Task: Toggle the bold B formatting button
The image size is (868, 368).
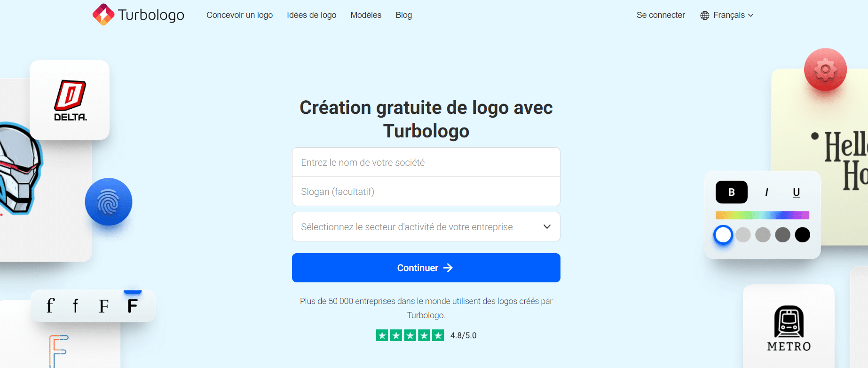Action: [x=731, y=192]
